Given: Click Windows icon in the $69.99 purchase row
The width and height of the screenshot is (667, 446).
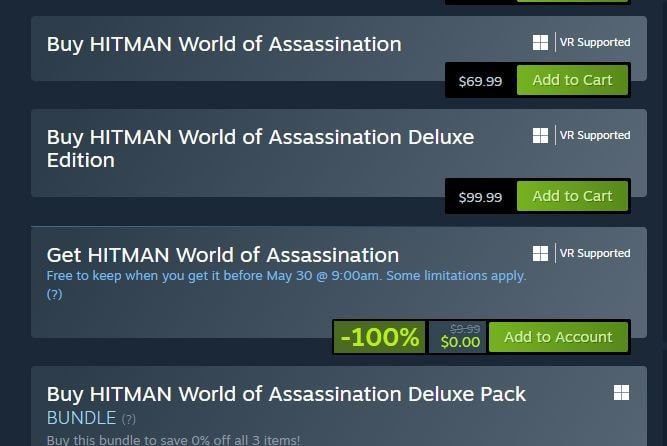Looking at the screenshot, I should [540, 43].
